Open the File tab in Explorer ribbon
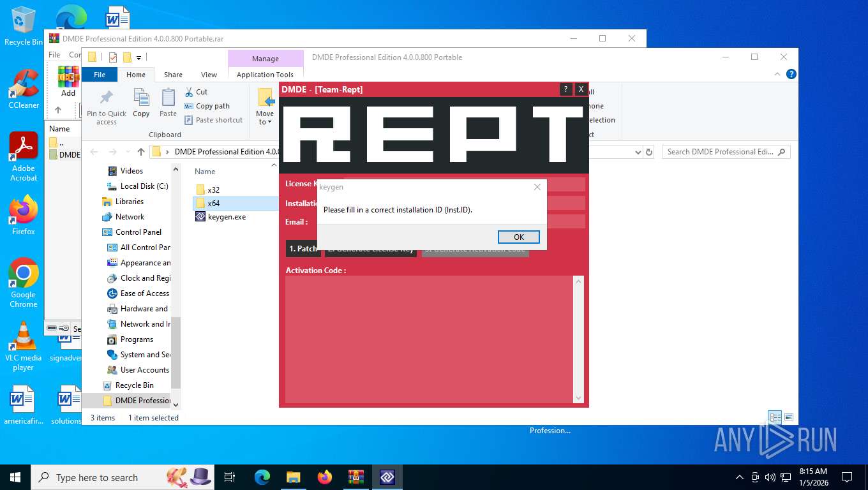 pos(100,75)
